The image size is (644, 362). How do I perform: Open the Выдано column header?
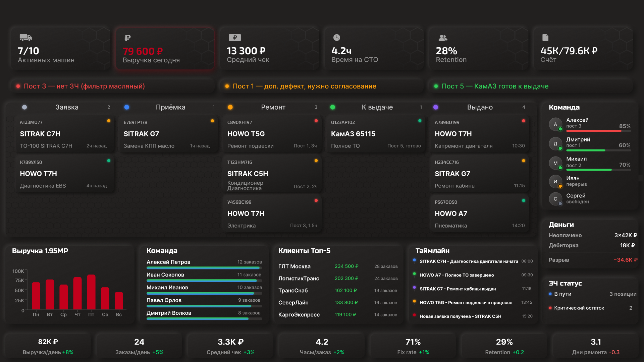coord(480,107)
